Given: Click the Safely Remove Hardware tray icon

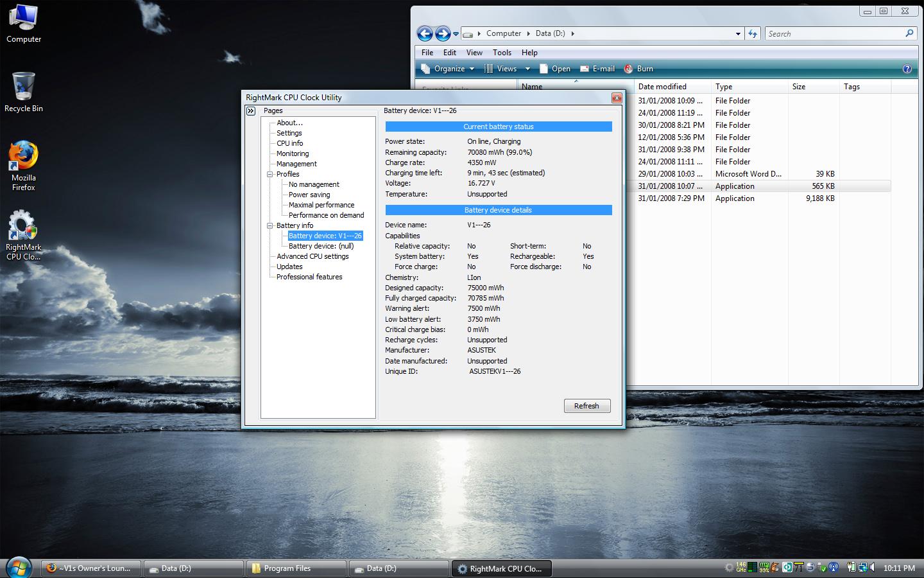Looking at the screenshot, I should (821, 568).
